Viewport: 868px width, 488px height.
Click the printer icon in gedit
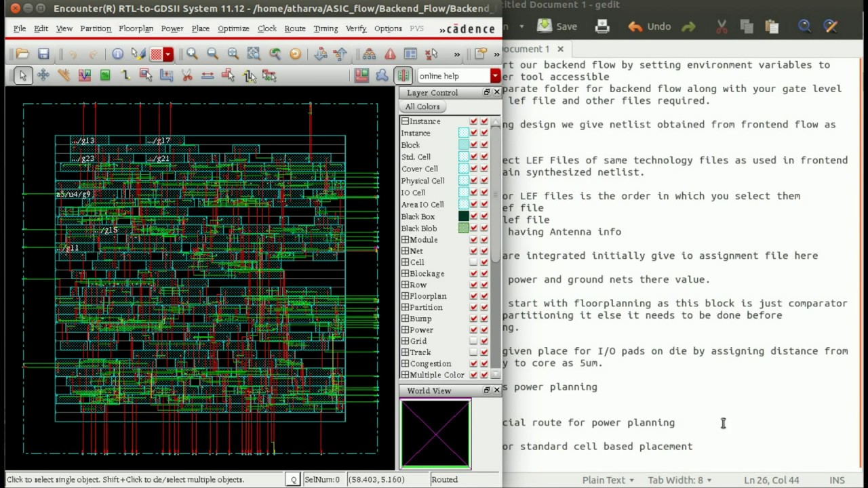click(602, 26)
